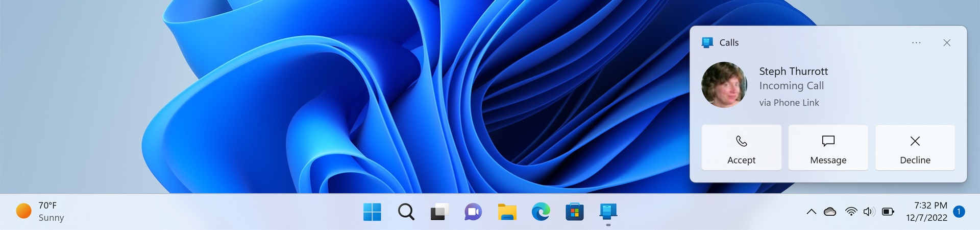Open Task View from taskbar
980x230 pixels.
coord(439,212)
